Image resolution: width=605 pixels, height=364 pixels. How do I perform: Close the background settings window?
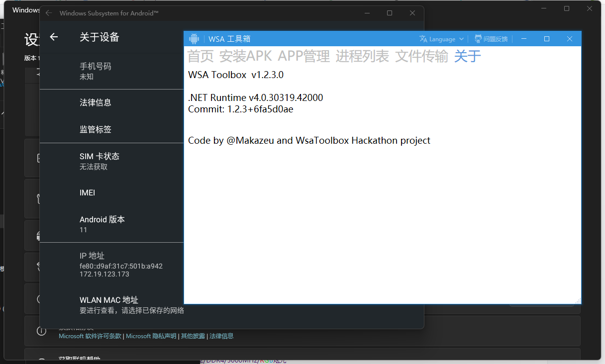tap(590, 8)
